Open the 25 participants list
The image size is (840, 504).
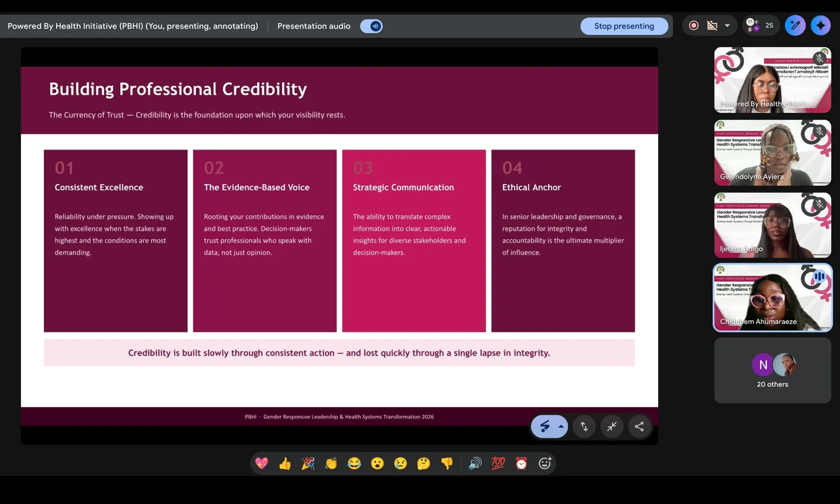tap(760, 25)
